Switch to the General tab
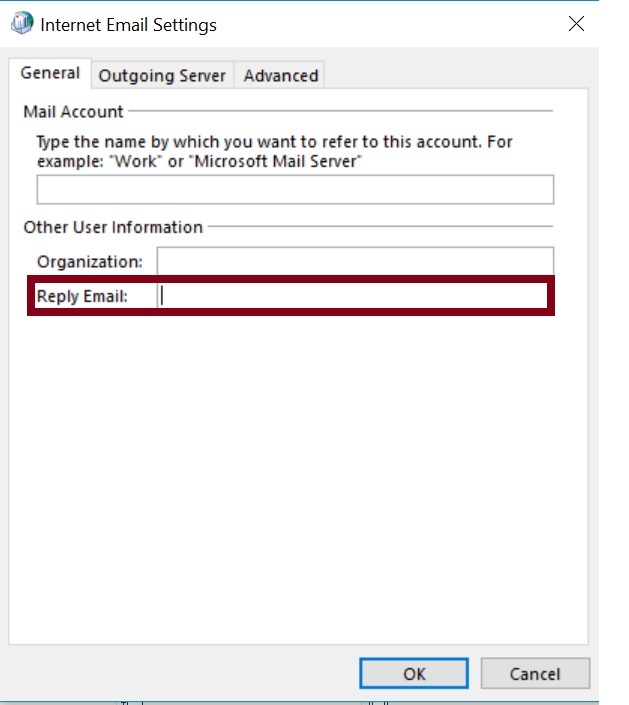629x705 pixels. 50,74
